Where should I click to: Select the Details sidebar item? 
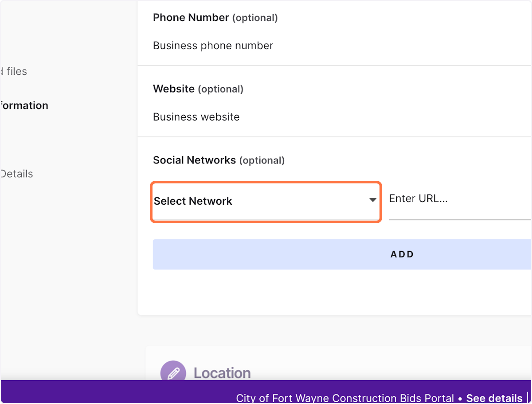pyautogui.click(x=16, y=174)
